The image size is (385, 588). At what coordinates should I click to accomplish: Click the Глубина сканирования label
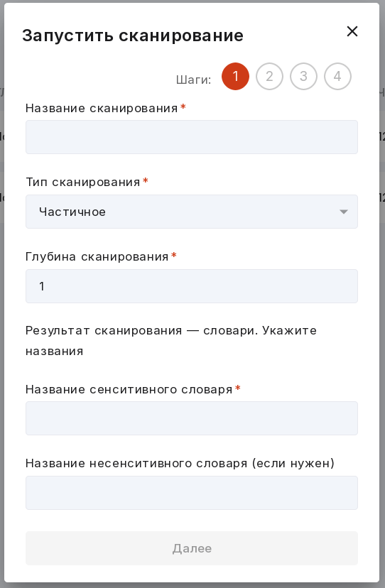(97, 257)
